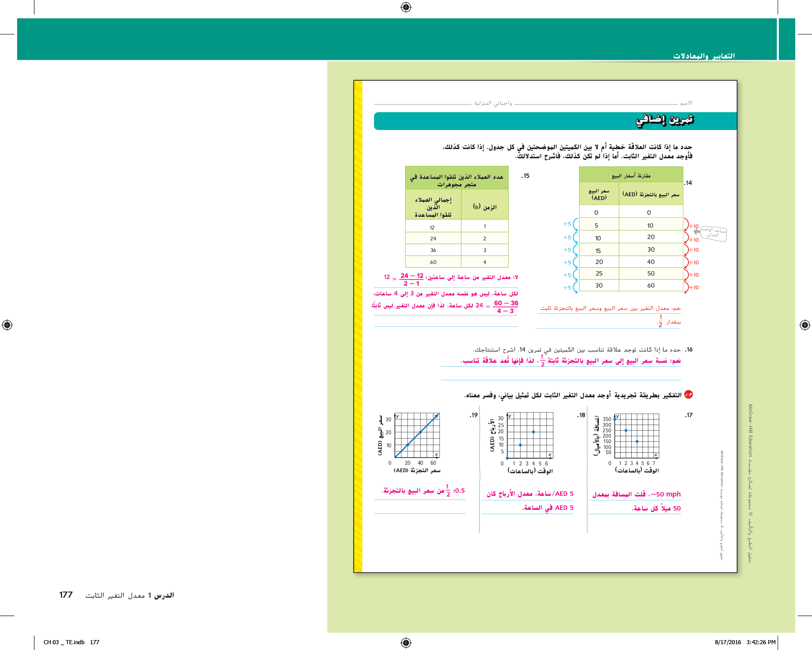The image size is (812, 650).
Task: Click the yellow striped vertical bar
Action: [358, 326]
